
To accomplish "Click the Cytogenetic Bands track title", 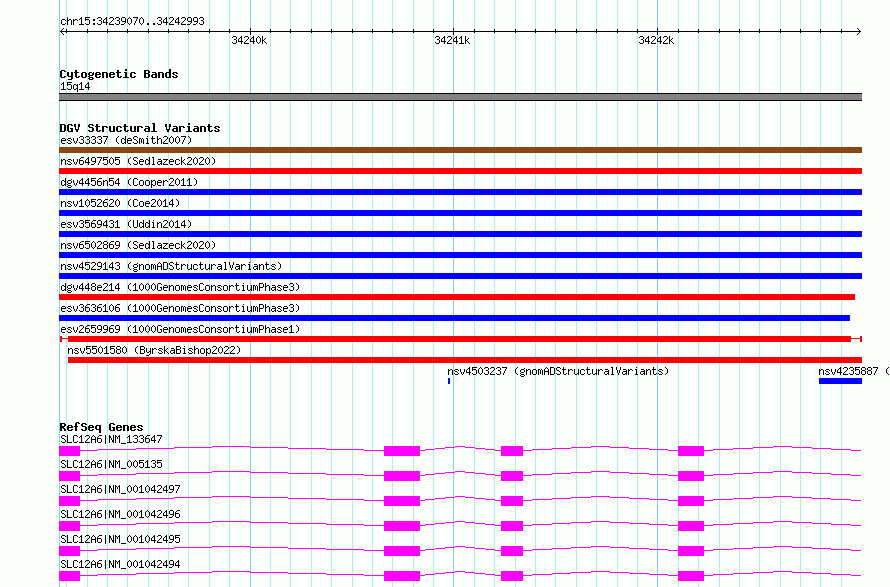I will 119,74.
